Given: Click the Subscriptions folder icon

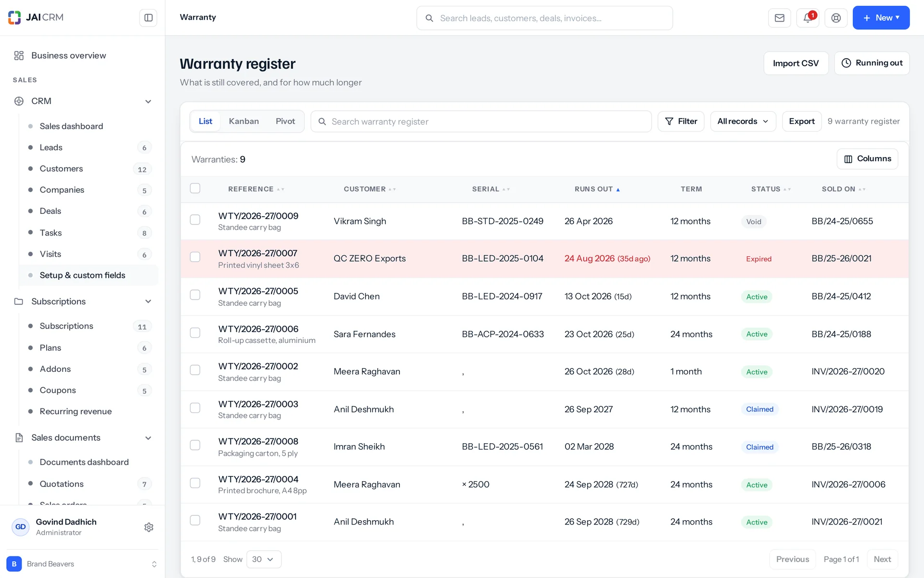Looking at the screenshot, I should [x=19, y=302].
